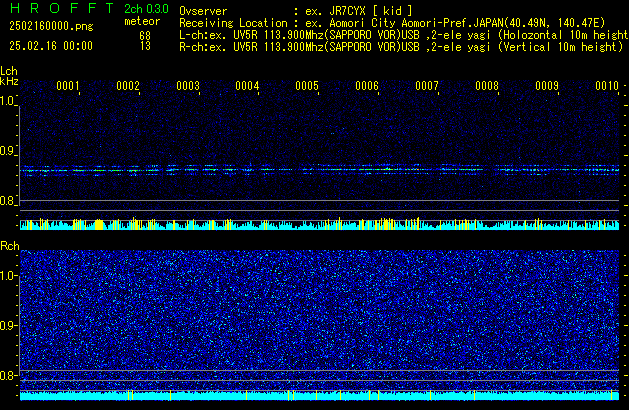Click the Lch carrier signal trace near 0.86 kHz
Image resolution: width=629 pixels, height=410 pixels.
319,170
